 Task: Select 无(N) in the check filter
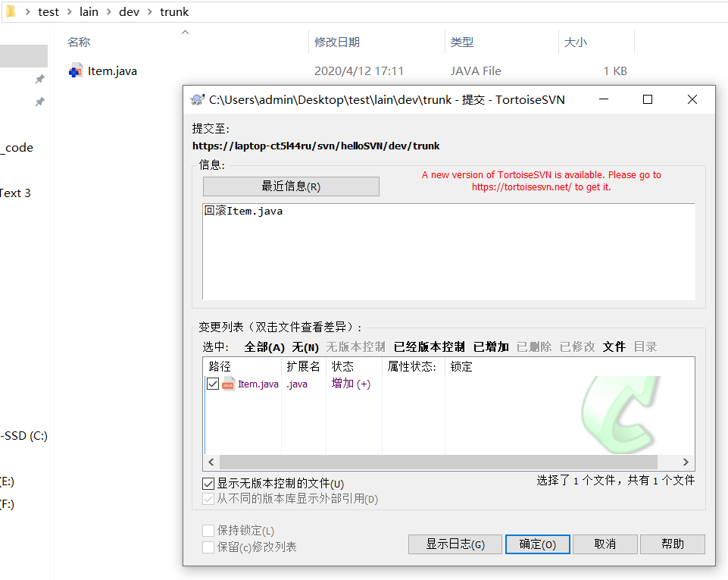[305, 347]
